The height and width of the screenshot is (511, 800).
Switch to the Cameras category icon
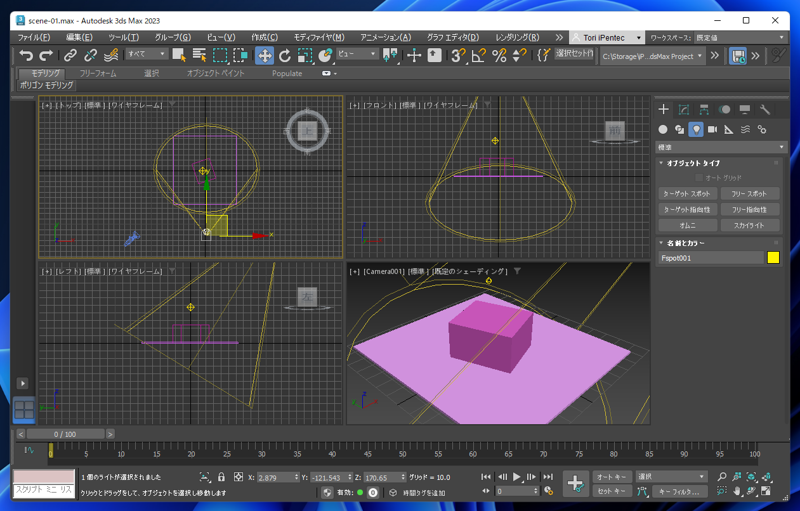click(712, 129)
